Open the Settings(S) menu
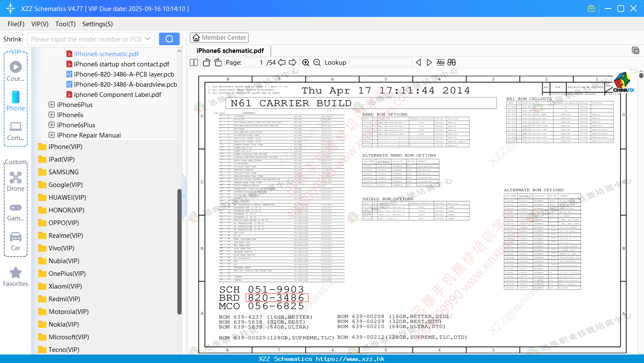The height and width of the screenshot is (363, 644). click(98, 24)
